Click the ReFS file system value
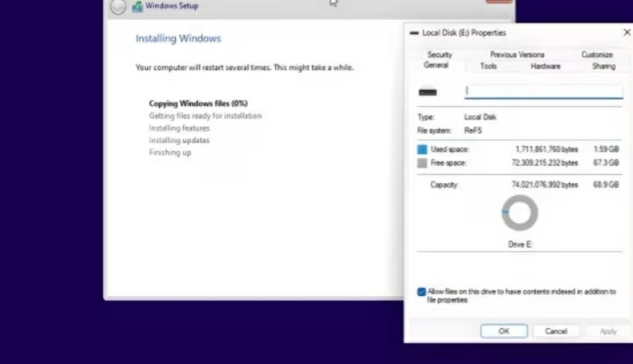 (473, 130)
